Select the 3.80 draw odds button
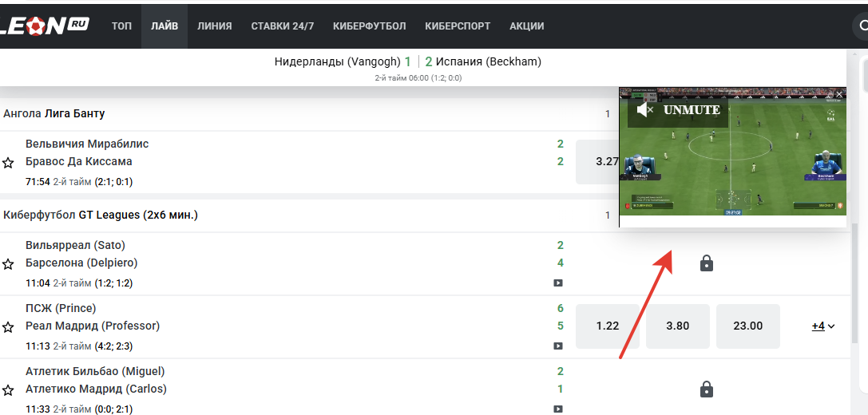Screen dimensions: 868x415 [678, 326]
